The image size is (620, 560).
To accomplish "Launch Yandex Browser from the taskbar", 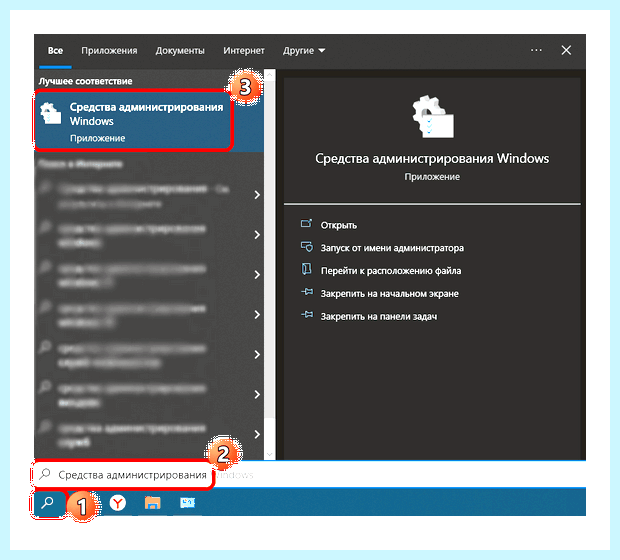I will pos(117,503).
